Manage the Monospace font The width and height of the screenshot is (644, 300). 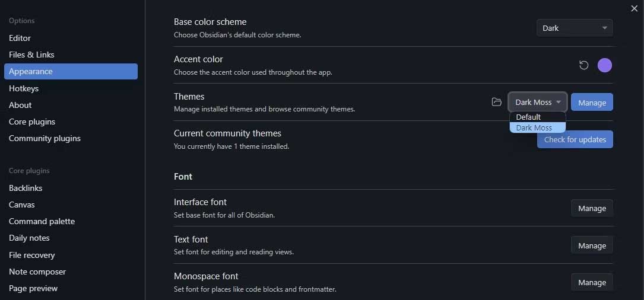(591, 282)
